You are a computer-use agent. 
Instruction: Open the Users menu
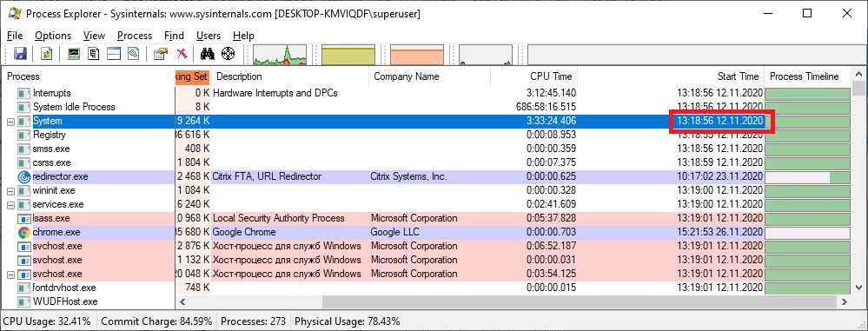(x=209, y=36)
